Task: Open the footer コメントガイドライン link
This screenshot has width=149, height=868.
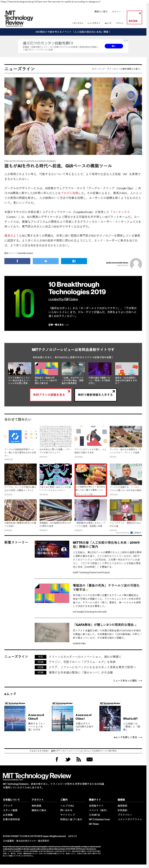Action: [130, 819]
